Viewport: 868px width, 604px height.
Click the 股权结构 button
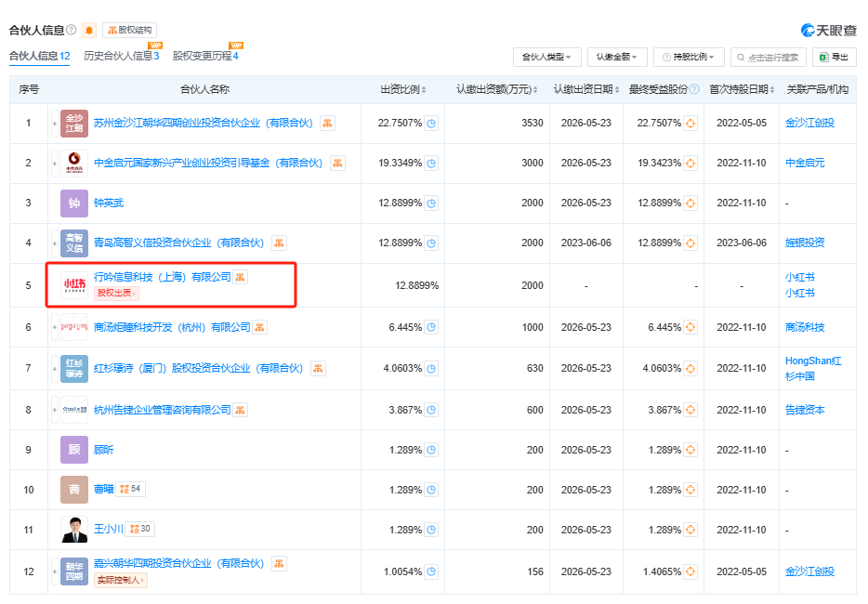130,29
